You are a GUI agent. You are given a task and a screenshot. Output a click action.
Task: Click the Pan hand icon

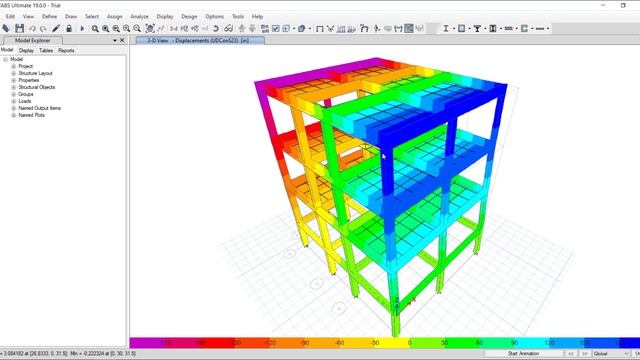(150, 29)
